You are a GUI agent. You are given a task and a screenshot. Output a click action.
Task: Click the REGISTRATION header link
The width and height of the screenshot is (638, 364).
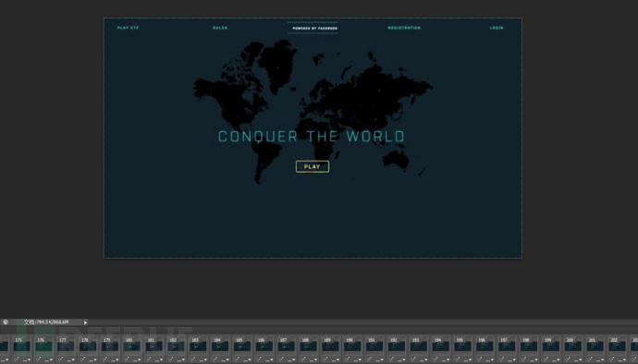[404, 28]
